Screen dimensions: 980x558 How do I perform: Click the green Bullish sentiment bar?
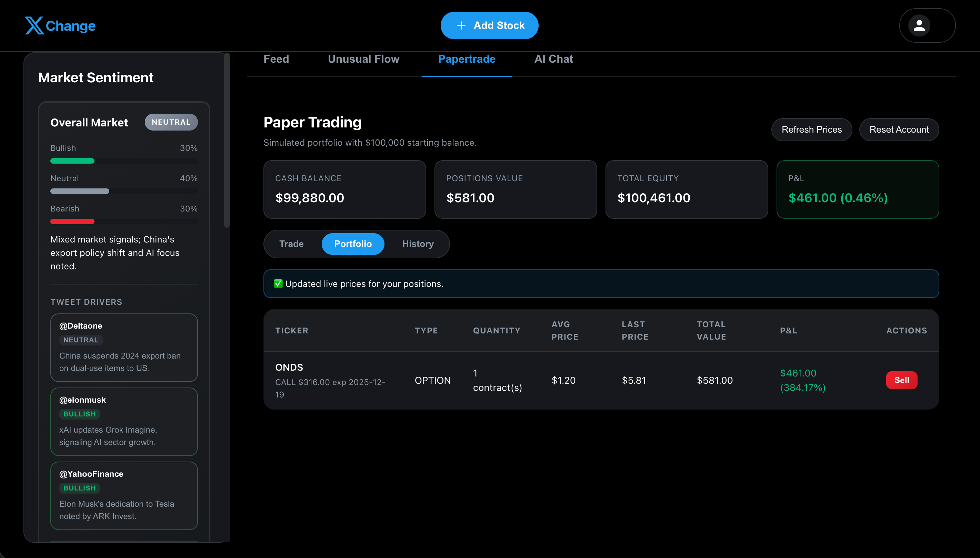(x=72, y=161)
